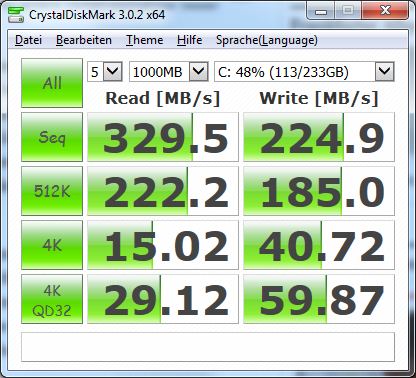Open the Sprache(Language) menu
The height and width of the screenshot is (378, 416).
(x=267, y=40)
